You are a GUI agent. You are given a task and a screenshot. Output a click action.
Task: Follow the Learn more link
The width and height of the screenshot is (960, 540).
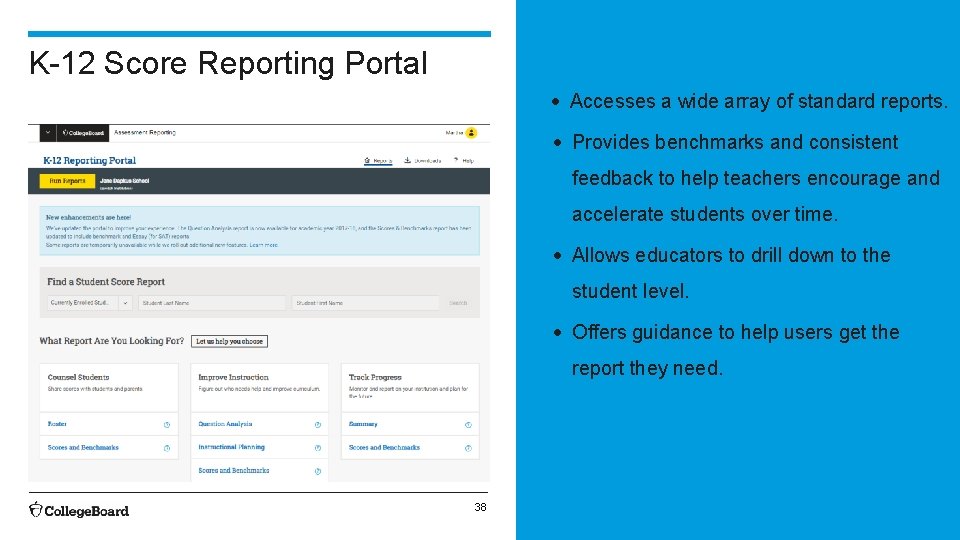pyautogui.click(x=263, y=245)
